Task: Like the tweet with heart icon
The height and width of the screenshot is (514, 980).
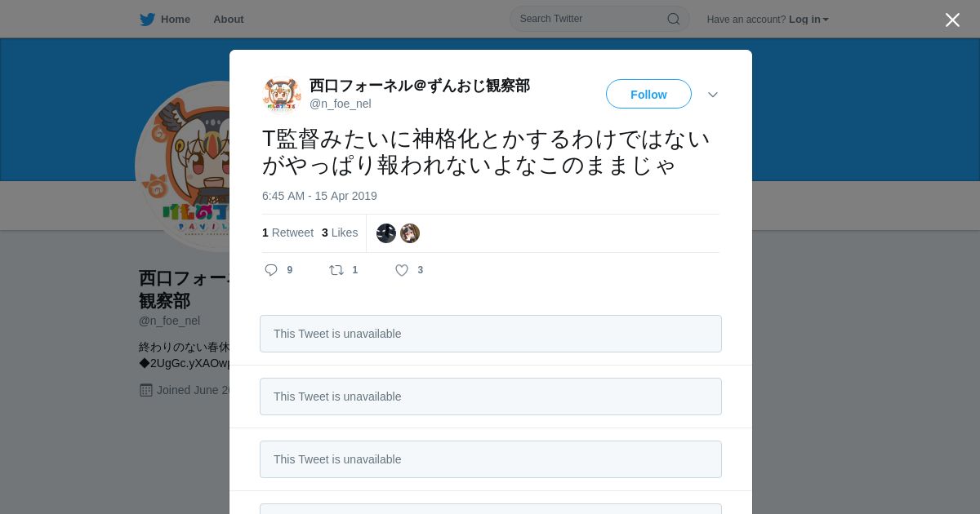Action: (x=402, y=270)
